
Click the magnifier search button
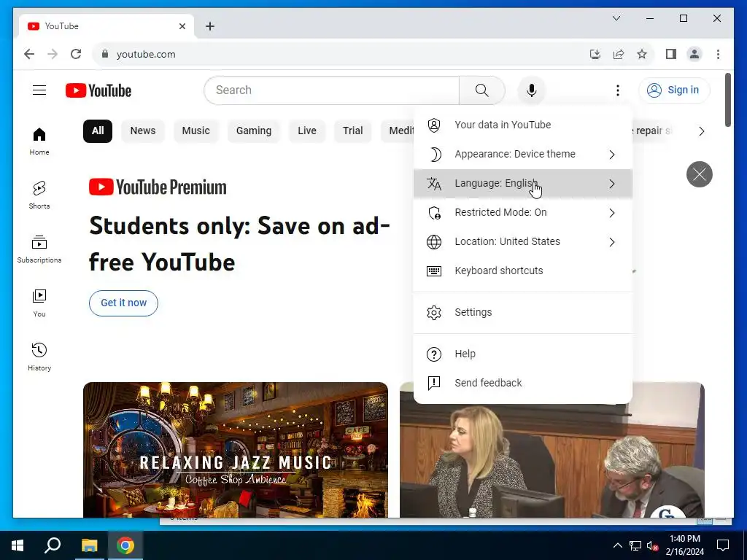click(x=481, y=90)
